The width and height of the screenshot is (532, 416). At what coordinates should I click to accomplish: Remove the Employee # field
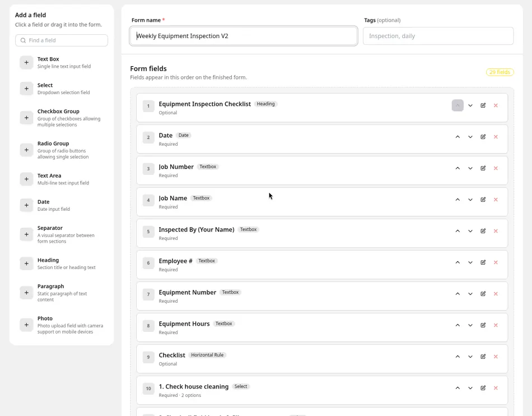click(496, 262)
